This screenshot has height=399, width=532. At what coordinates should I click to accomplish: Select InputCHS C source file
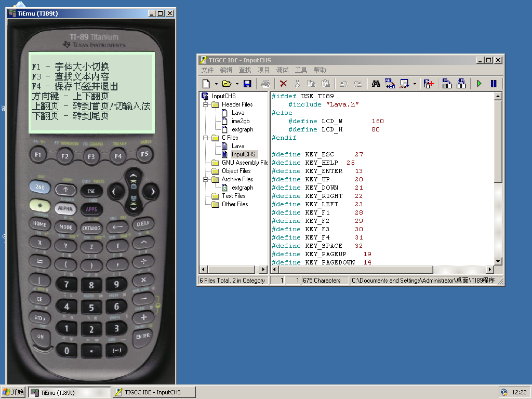point(243,154)
